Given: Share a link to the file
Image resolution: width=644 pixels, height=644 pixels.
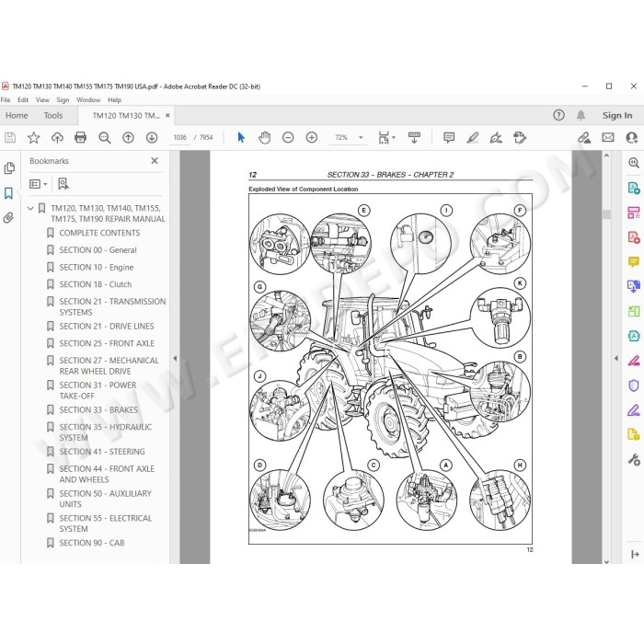Looking at the screenshot, I should pyautogui.click(x=584, y=138).
